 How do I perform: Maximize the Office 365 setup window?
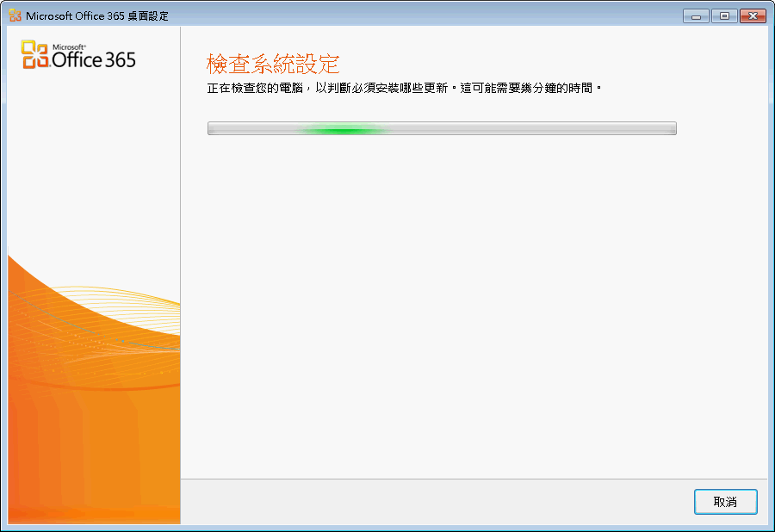point(724,16)
